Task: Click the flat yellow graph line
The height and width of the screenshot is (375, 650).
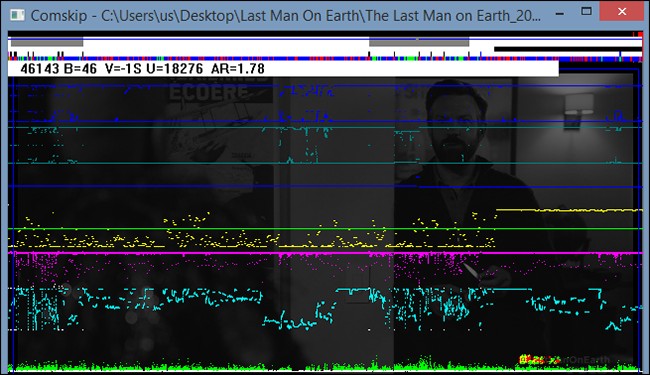Action: tap(569, 210)
